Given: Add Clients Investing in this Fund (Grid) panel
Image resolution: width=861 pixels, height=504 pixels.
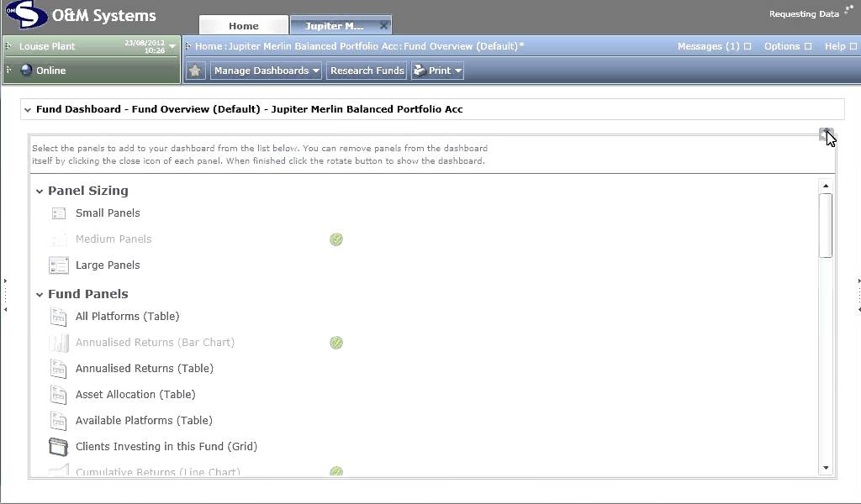Looking at the screenshot, I should 166,447.
